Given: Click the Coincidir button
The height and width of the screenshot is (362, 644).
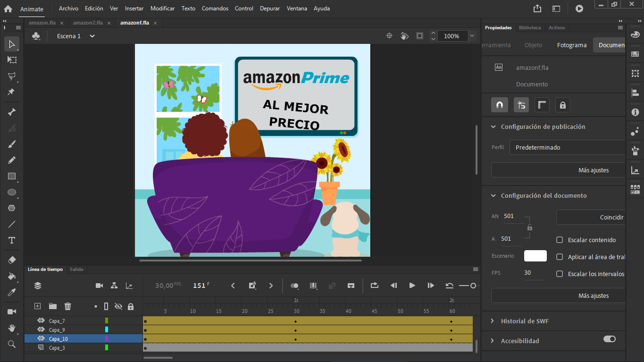Looking at the screenshot, I should pos(591,218).
